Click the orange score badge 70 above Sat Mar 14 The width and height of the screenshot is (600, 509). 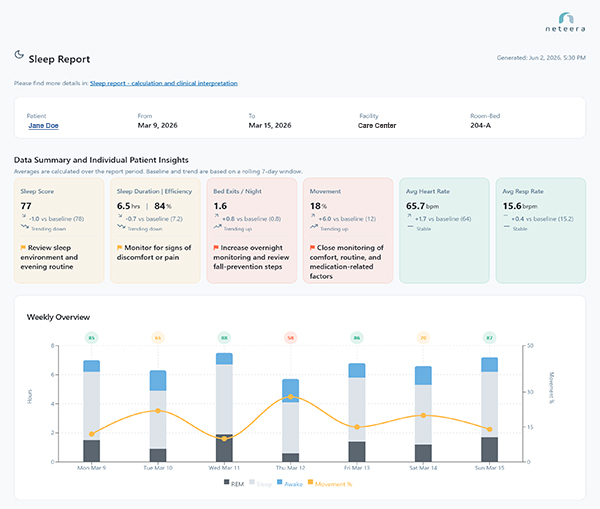[423, 338]
